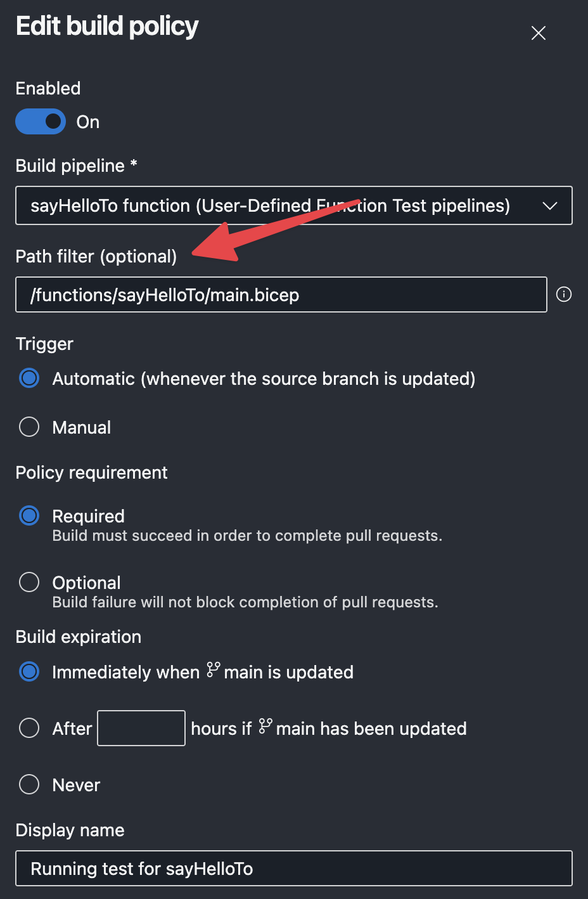Screen dimensions: 588x899
Task: Close the Edit build policy panel
Action: [539, 33]
